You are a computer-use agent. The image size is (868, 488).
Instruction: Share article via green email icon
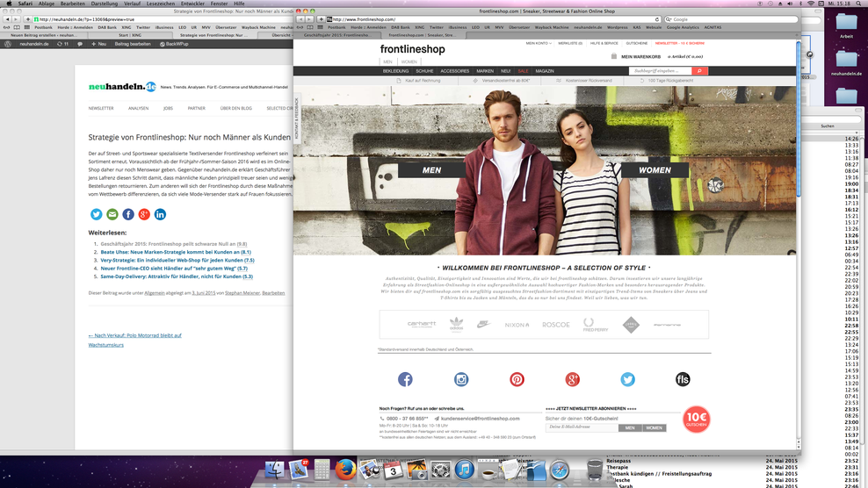pos(112,214)
